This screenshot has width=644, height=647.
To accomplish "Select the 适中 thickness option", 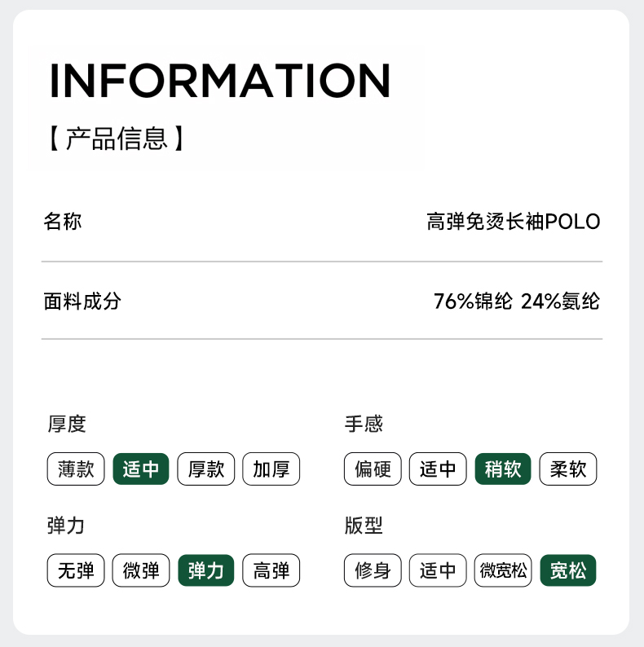I will tap(141, 469).
